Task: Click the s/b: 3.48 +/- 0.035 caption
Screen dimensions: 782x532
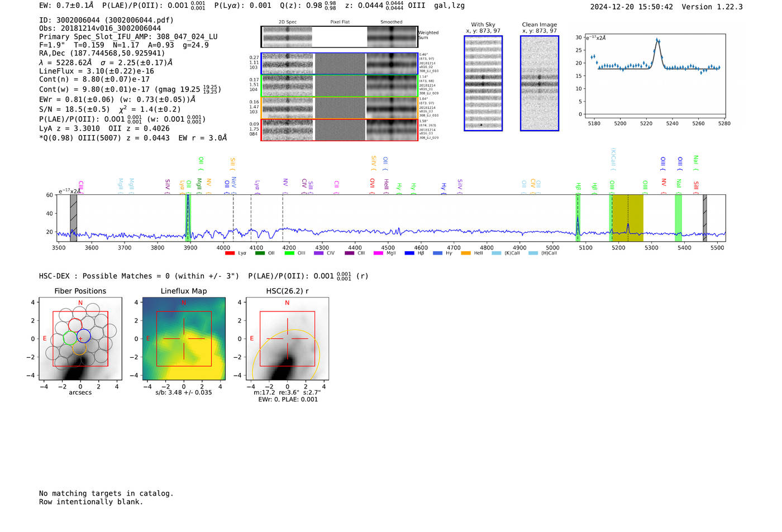Action: 184,392
